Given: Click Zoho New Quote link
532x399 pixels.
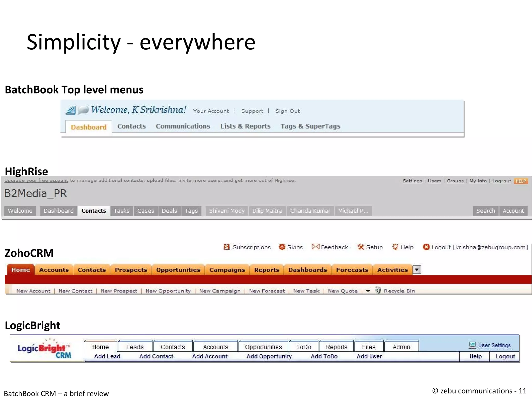Looking at the screenshot, I should [343, 291].
